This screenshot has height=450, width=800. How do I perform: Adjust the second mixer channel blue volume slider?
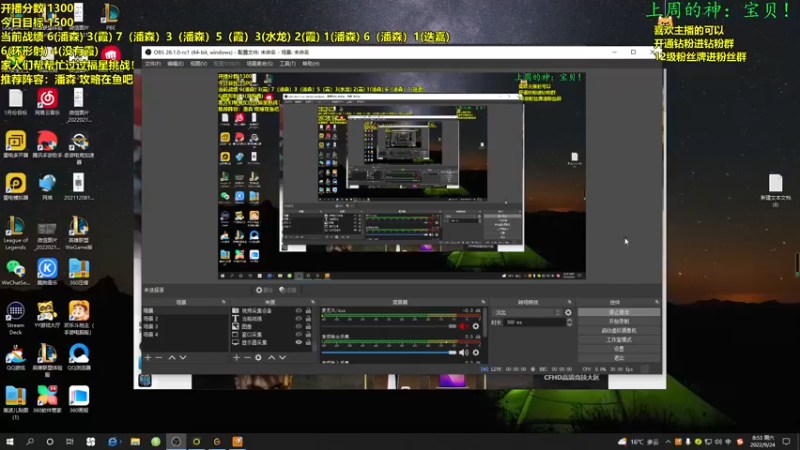click(389, 353)
